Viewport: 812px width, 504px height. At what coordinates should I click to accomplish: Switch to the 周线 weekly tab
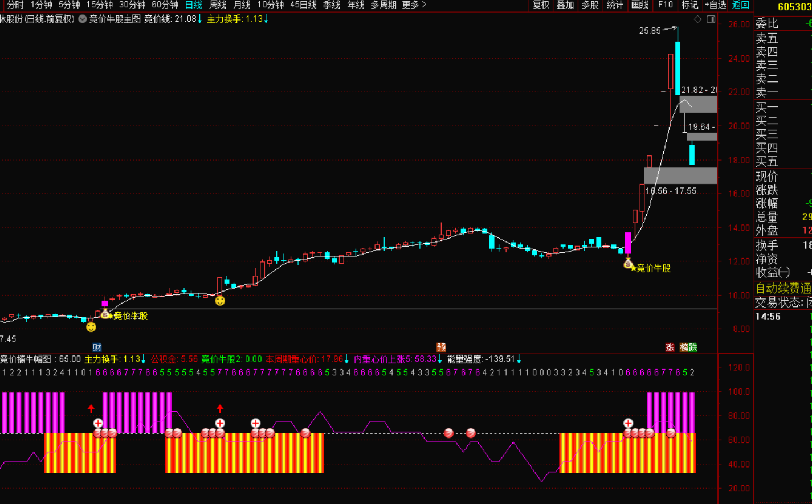pos(218,5)
